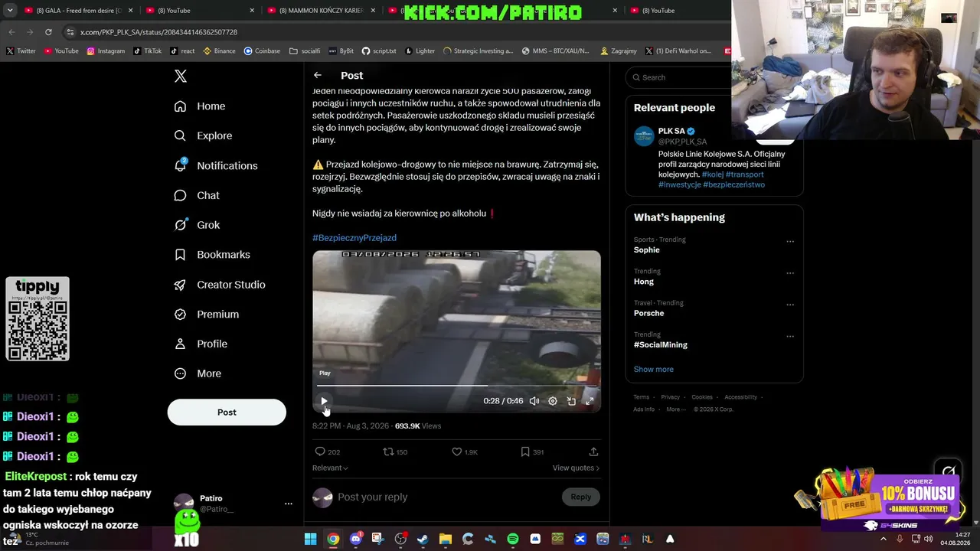Open Bookmarks in the X sidebar
This screenshot has height=551, width=980.
(x=212, y=255)
